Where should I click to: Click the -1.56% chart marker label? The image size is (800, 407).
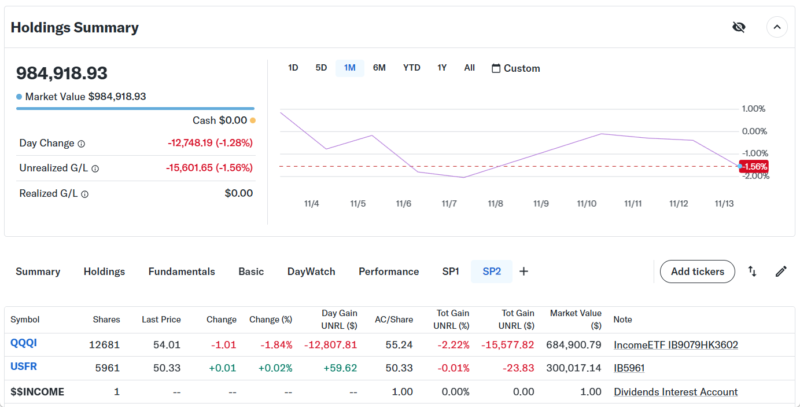tap(753, 166)
